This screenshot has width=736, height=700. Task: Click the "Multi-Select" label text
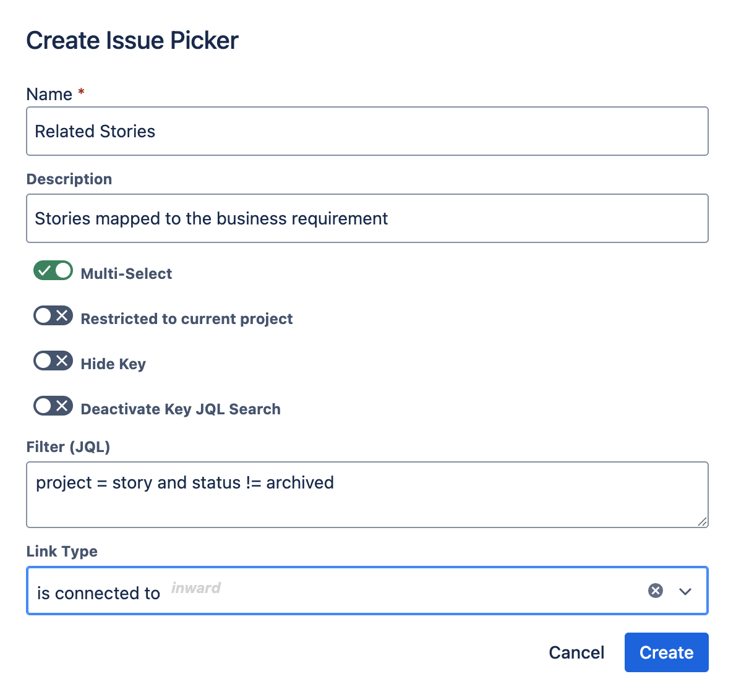pyautogui.click(x=126, y=273)
